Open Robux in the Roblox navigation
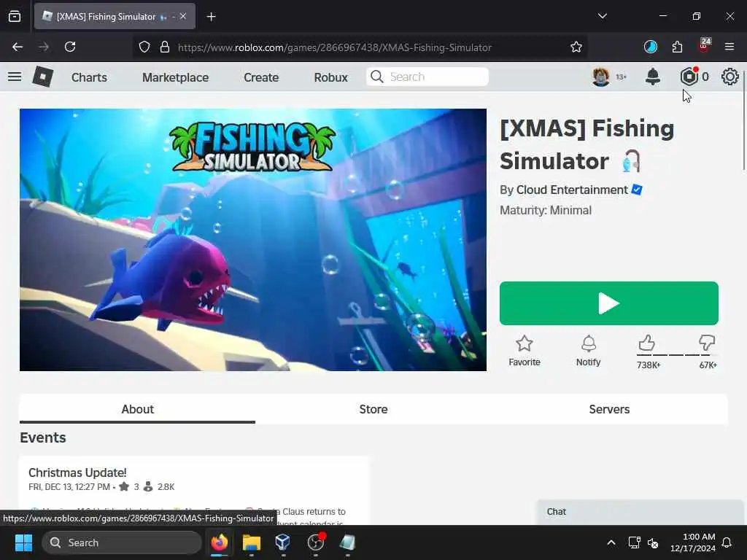Viewport: 747px width, 560px height. [x=330, y=77]
